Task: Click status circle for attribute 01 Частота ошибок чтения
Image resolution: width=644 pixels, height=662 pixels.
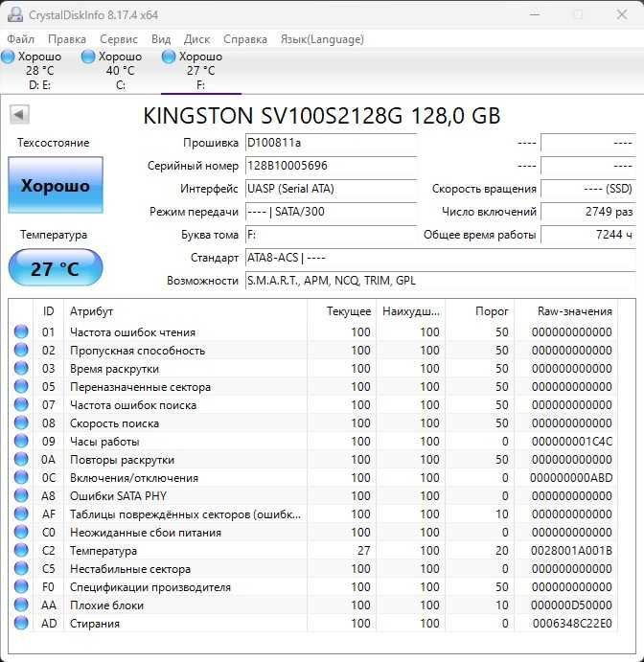Action: pyautogui.click(x=21, y=331)
